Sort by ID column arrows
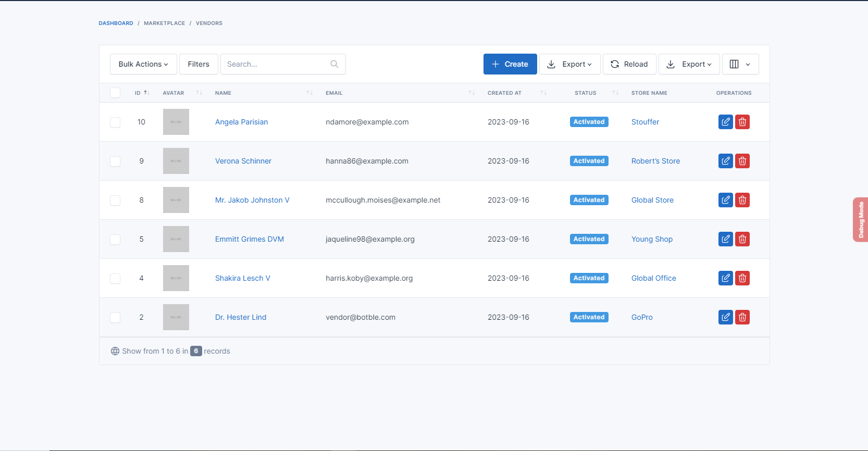Viewport: 868px width, 451px height. point(147,93)
